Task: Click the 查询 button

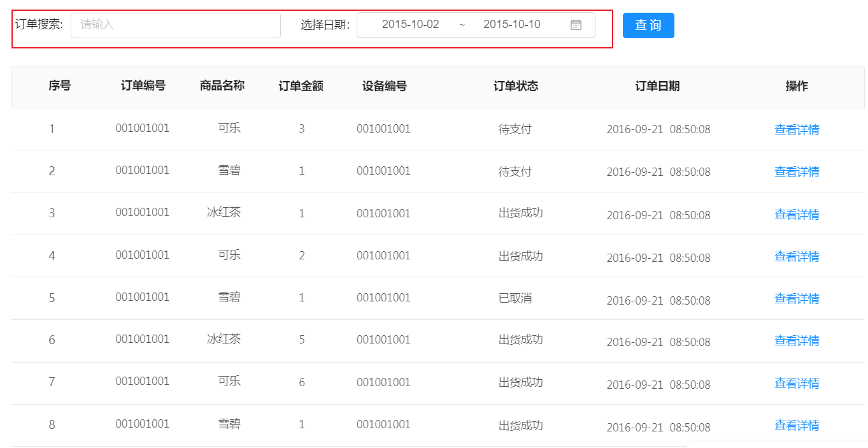Action: 648,25
